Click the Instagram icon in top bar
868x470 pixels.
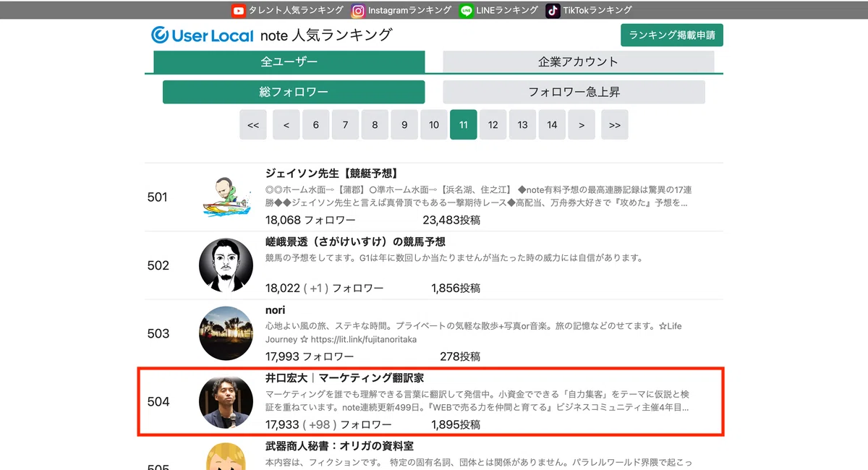(x=358, y=10)
